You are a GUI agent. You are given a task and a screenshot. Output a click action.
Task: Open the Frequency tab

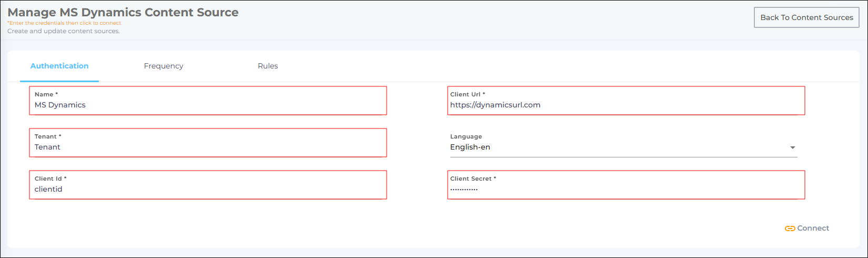coord(164,66)
